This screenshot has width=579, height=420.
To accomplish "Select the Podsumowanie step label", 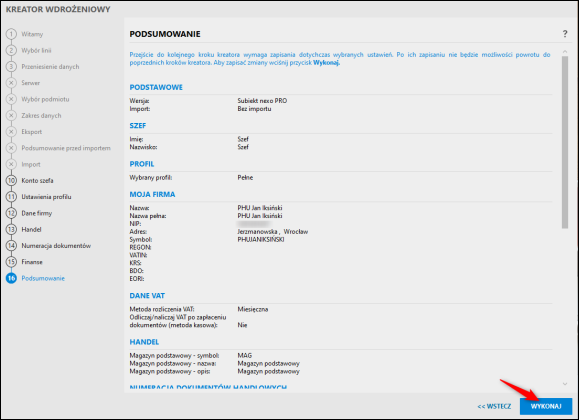I will (43, 278).
